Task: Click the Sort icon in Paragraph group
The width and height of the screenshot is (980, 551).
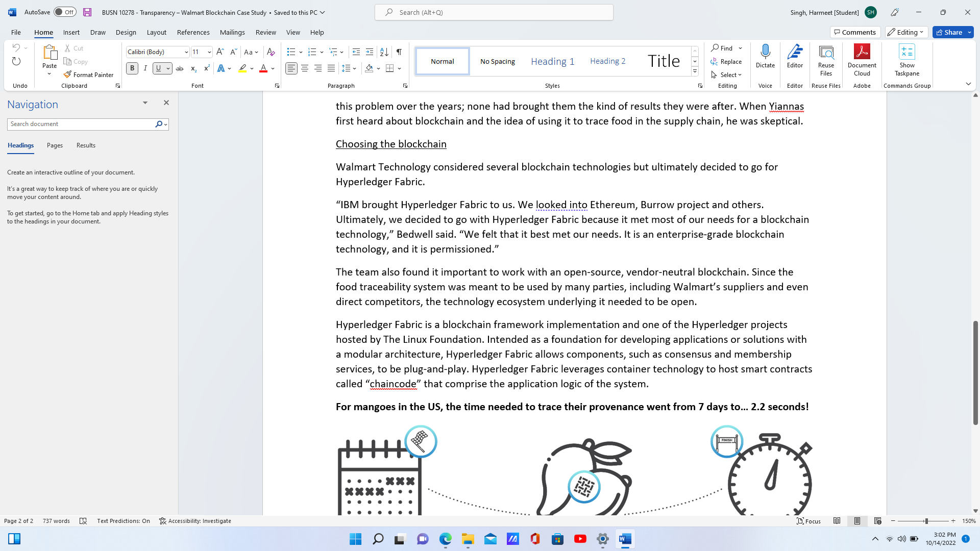Action: pyautogui.click(x=384, y=52)
